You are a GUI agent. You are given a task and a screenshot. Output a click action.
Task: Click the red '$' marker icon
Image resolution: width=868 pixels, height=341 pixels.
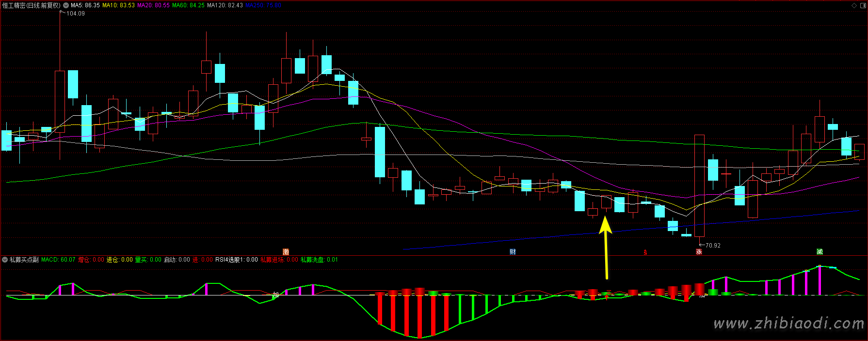pyautogui.click(x=645, y=252)
